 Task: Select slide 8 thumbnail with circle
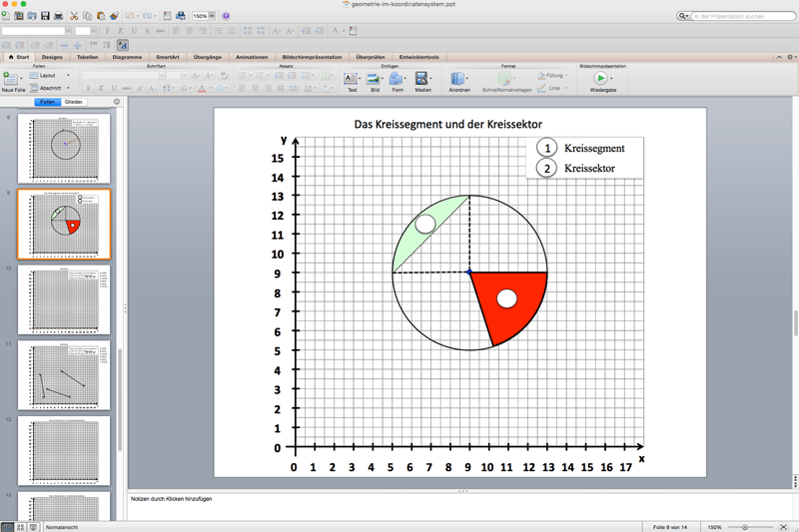point(64,148)
